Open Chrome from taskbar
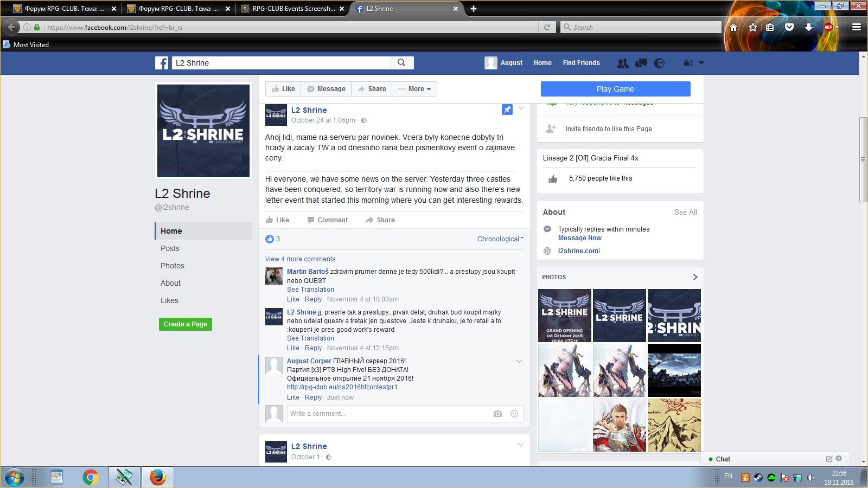 (90, 478)
